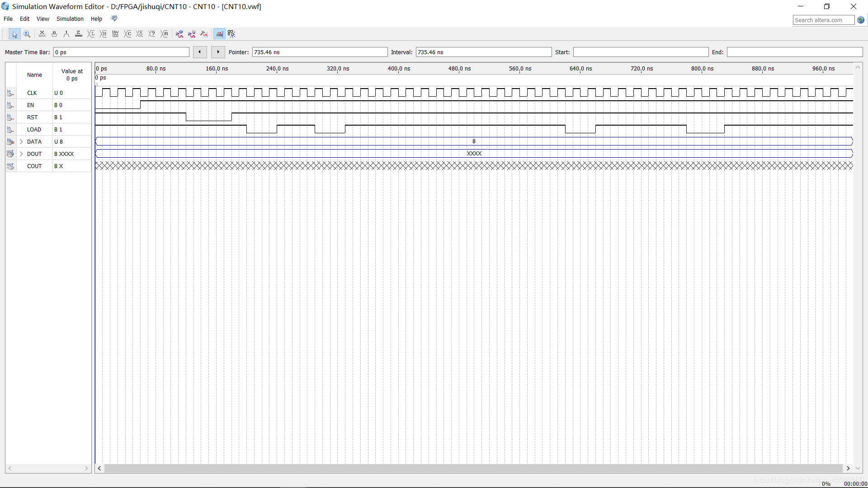Click the End time field
The image size is (868, 488).
pyautogui.click(x=795, y=52)
